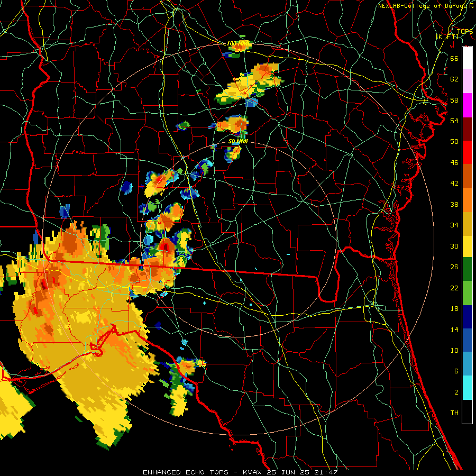Click the magenta legend color band
Image resolution: width=476 pixels, height=476 pixels.
467,105
